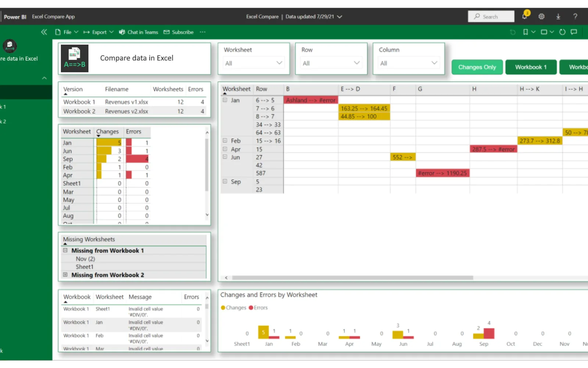The width and height of the screenshot is (588, 368).
Task: Click the bookmark icon in toolbar
Action: (526, 32)
